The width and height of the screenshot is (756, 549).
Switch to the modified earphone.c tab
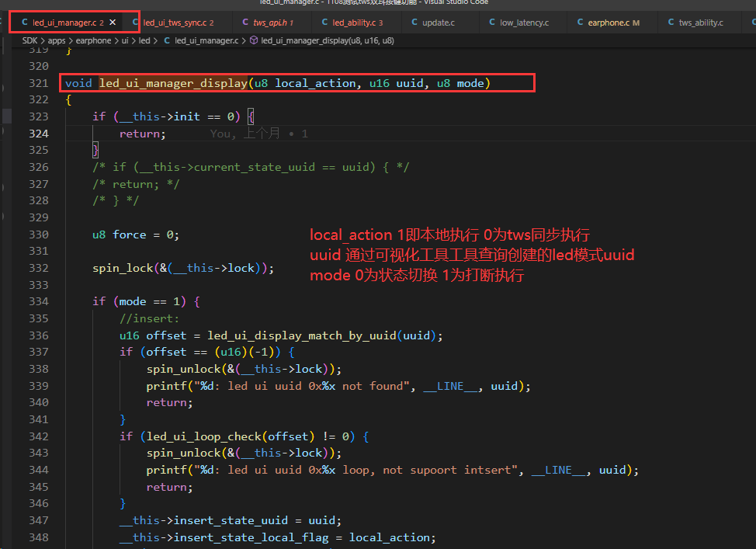609,23
